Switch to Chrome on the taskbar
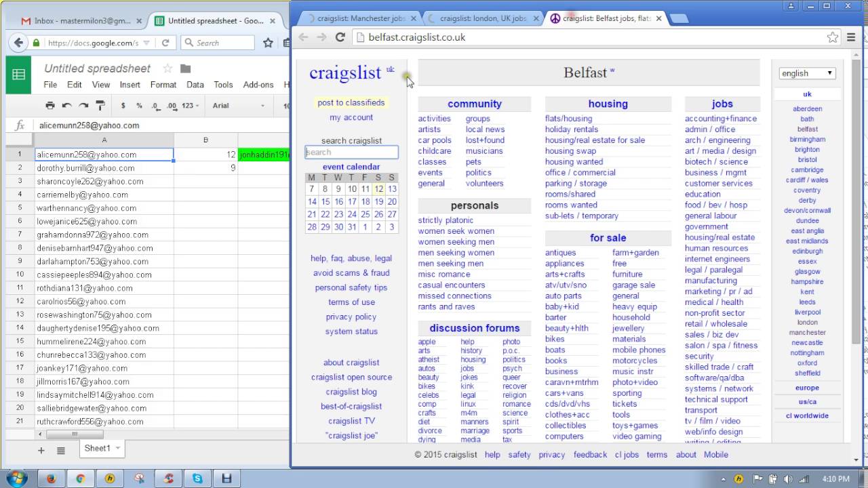 click(81, 479)
